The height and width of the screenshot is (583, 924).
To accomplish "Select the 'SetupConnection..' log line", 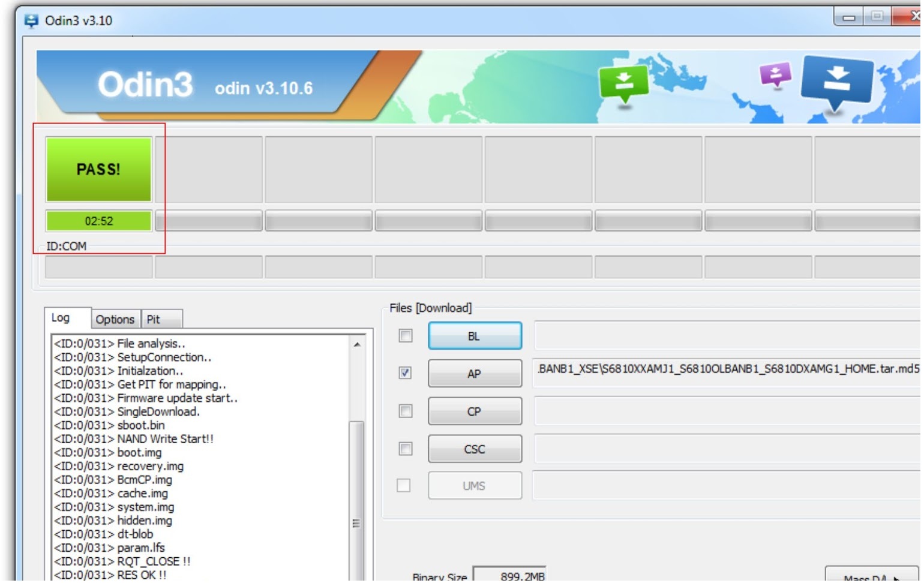I will point(133,357).
